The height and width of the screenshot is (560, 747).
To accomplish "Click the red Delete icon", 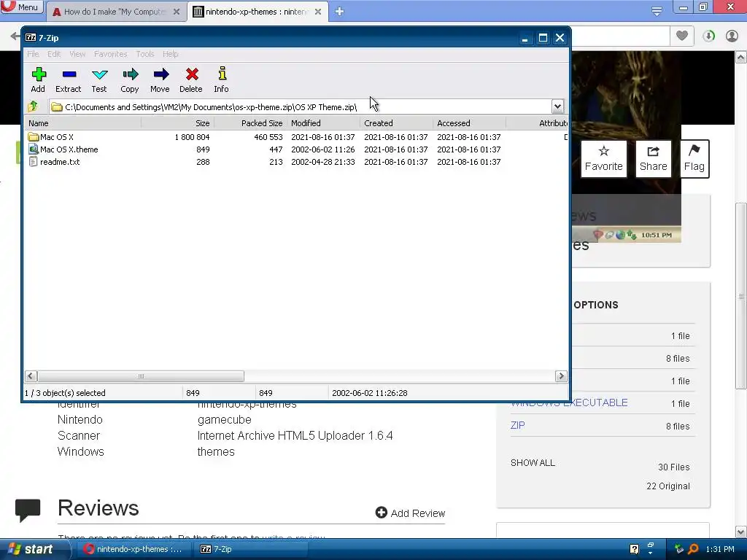I will click(x=191, y=79).
